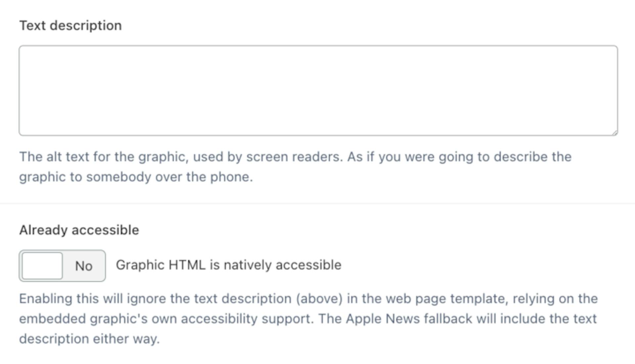
Task: Click the horizontal divider between sections
Action: [x=317, y=204]
